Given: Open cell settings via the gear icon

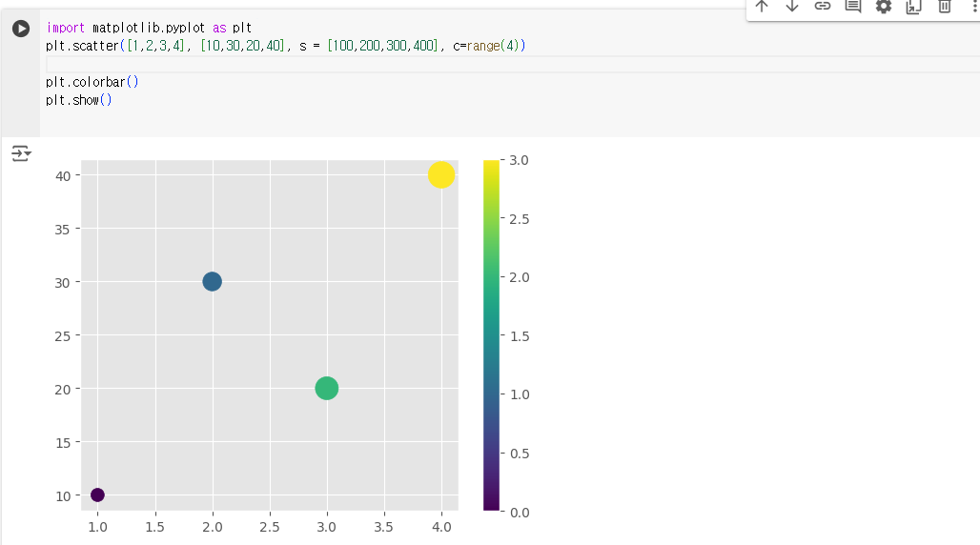Looking at the screenshot, I should (883, 7).
